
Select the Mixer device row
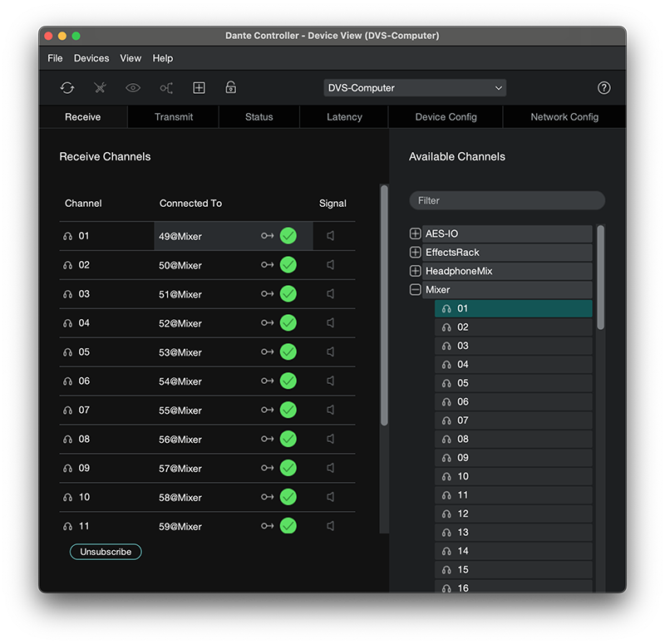click(x=507, y=289)
